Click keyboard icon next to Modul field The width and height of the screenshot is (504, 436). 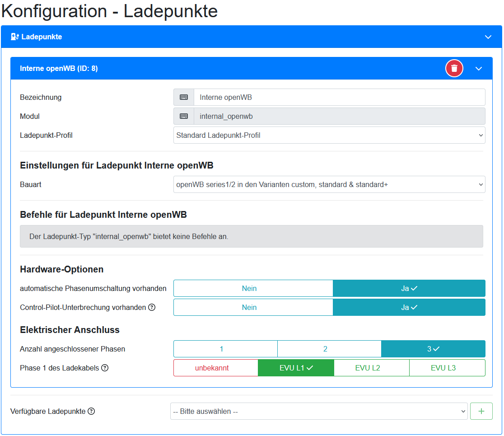click(184, 116)
